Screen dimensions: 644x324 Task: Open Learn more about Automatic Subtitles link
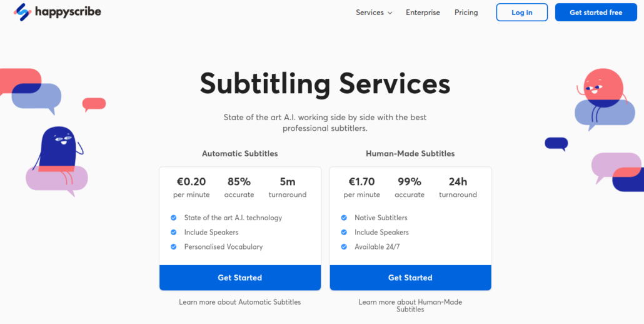tap(240, 302)
